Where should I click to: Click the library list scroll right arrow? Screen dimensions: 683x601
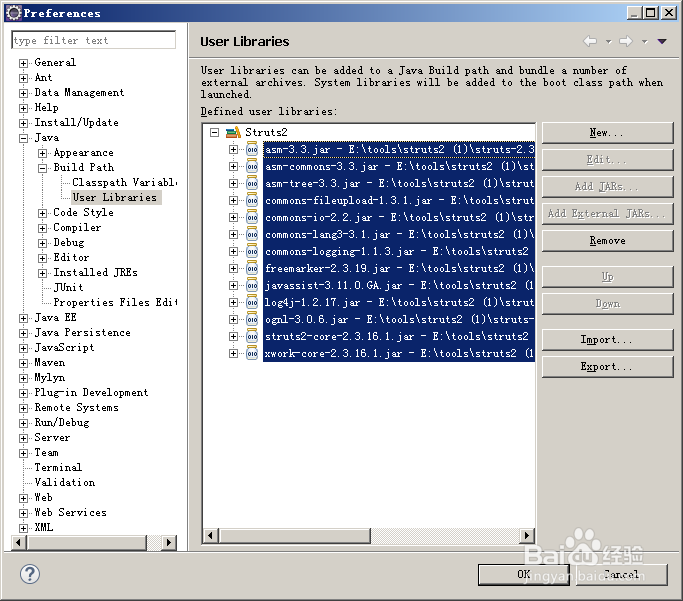click(x=527, y=535)
